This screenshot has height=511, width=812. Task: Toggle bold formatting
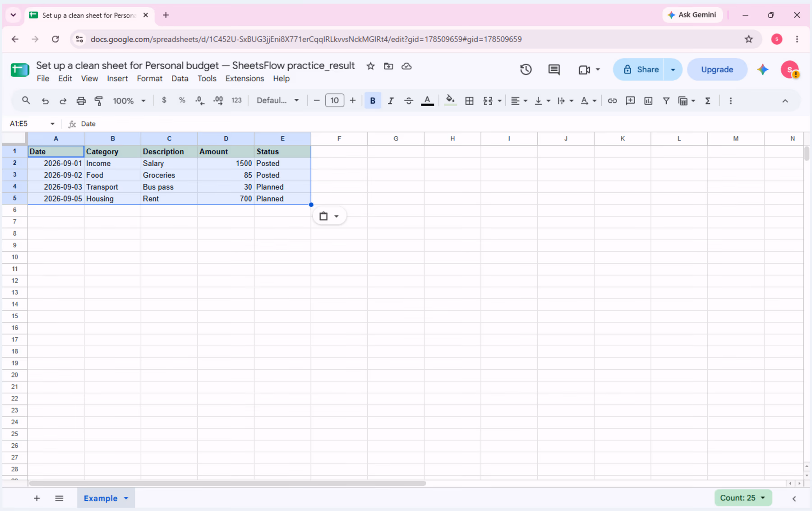tap(373, 101)
